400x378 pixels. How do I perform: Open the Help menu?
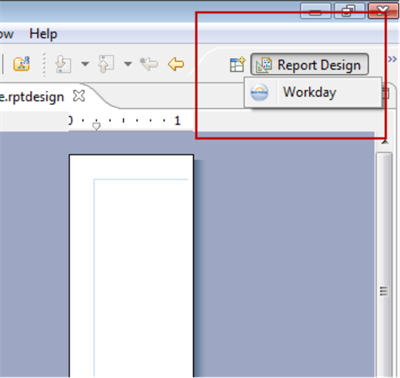[x=43, y=34]
